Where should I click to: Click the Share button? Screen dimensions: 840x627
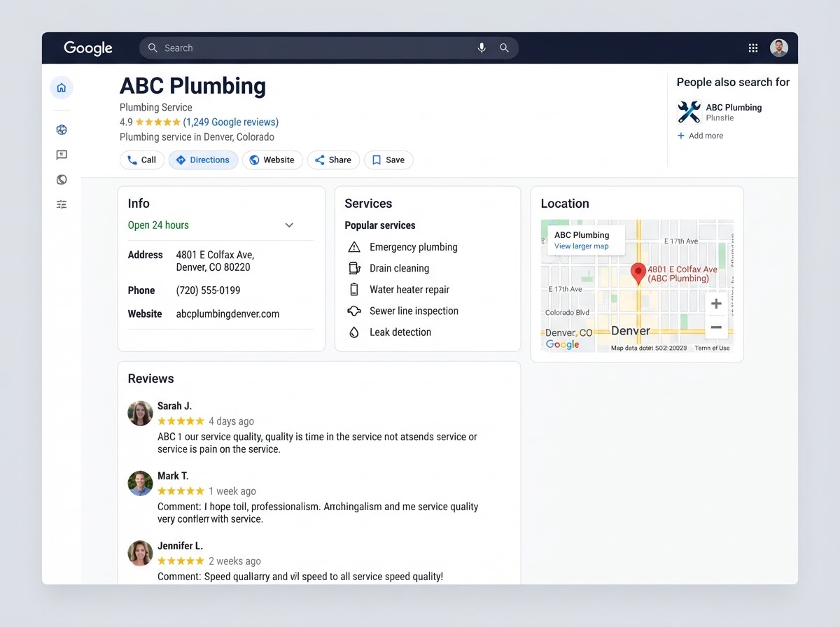pos(333,160)
